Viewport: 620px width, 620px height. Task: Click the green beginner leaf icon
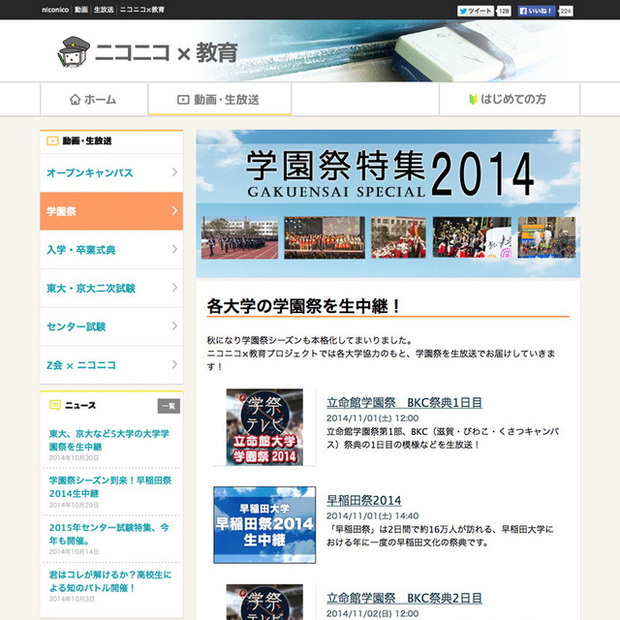point(473,99)
